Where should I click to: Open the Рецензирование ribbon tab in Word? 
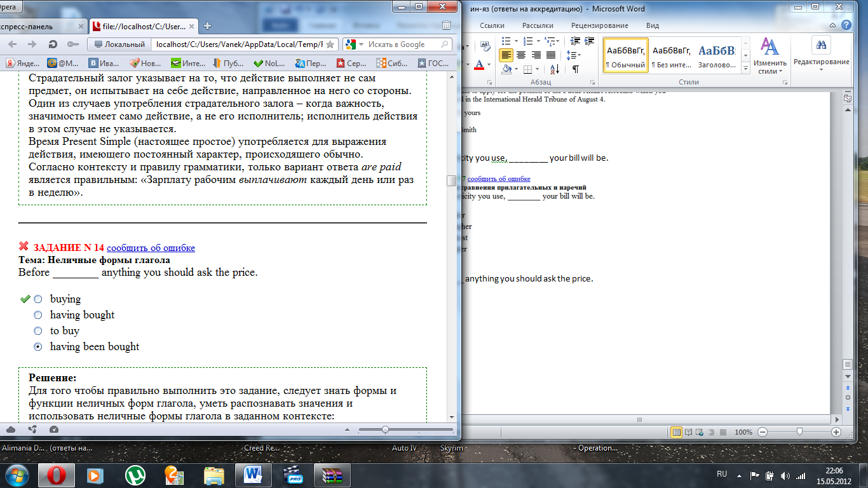(x=599, y=25)
